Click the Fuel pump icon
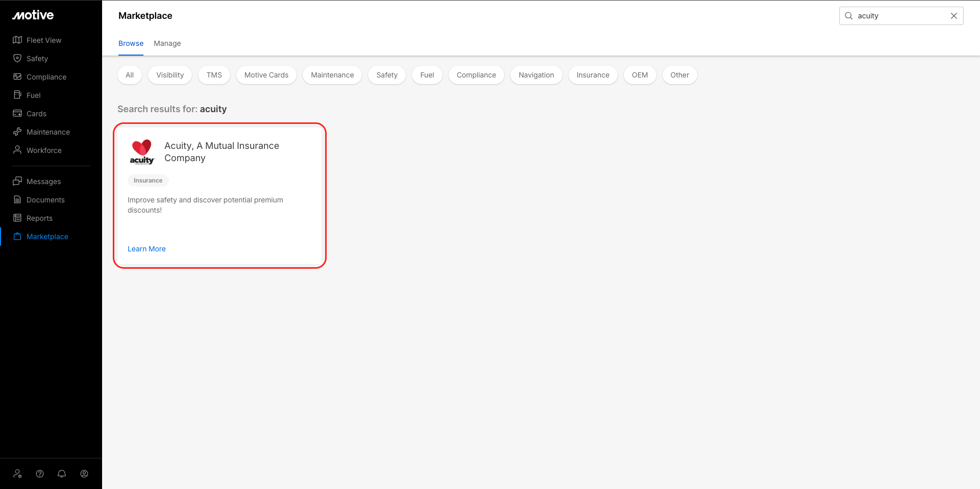The height and width of the screenshot is (489, 980). [x=17, y=95]
